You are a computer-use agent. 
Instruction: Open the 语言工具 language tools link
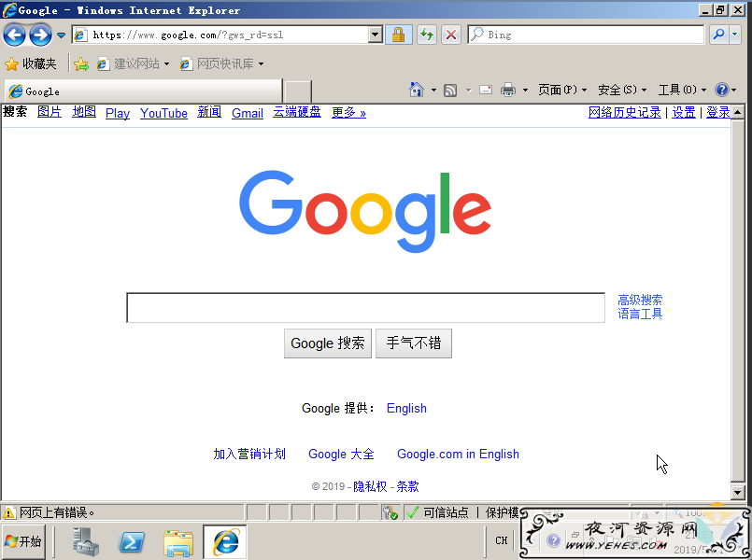(x=640, y=314)
